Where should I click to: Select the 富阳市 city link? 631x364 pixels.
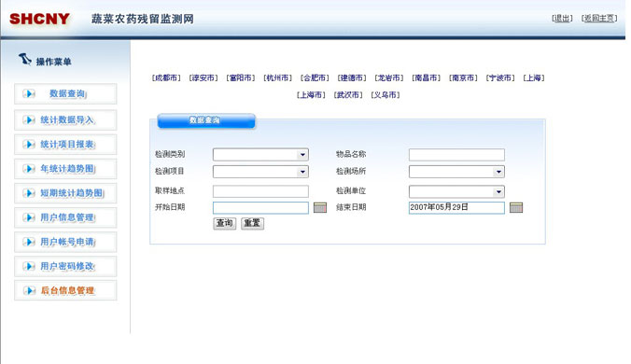coord(240,78)
